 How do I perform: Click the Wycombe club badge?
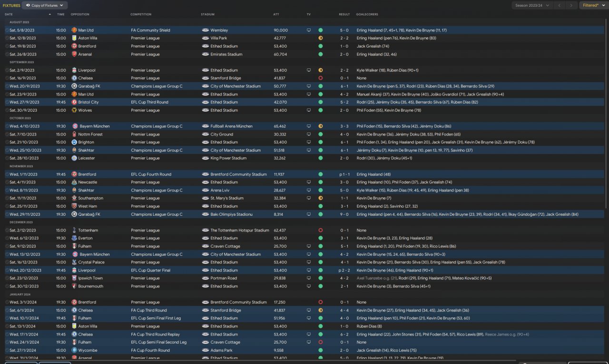click(74, 350)
